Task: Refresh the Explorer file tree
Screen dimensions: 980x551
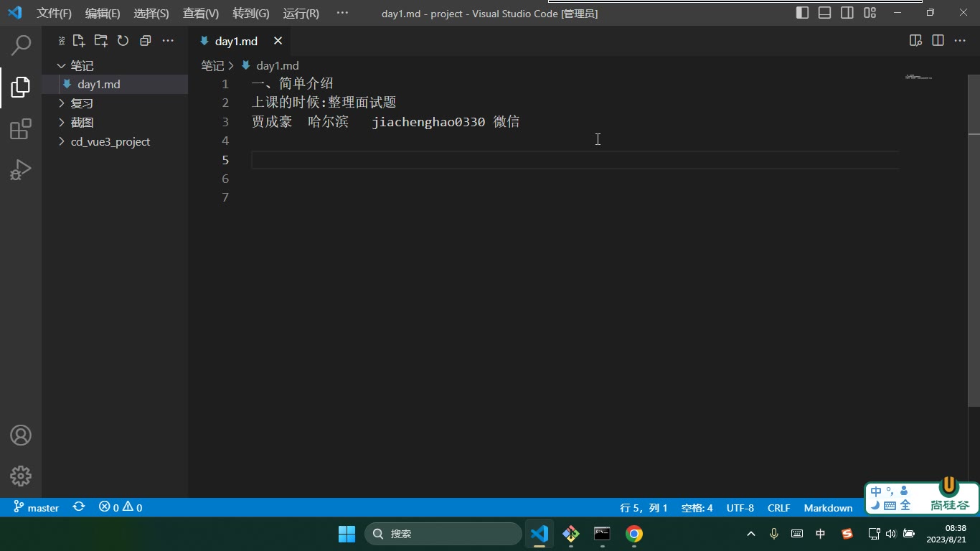Action: 123,41
